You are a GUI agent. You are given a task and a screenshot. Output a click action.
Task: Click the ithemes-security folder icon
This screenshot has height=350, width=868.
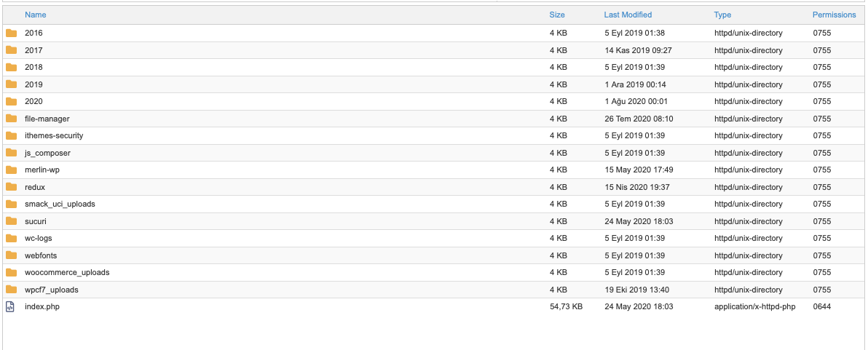point(11,135)
